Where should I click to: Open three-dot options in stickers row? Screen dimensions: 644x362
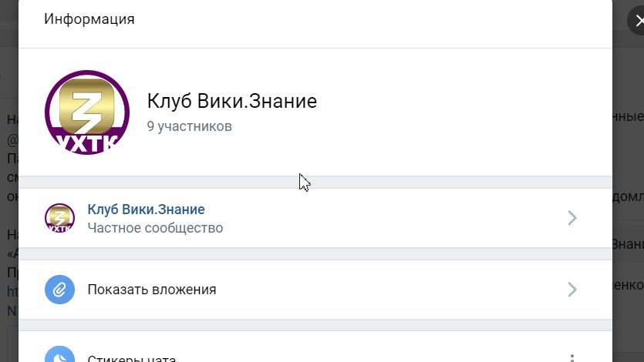pyautogui.click(x=572, y=357)
